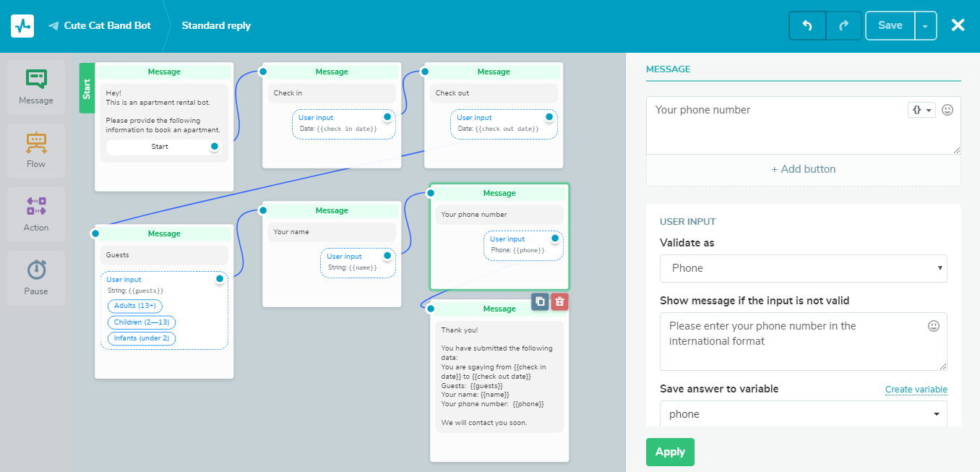This screenshot has width=980, height=472.
Task: Select the Thank you message text
Action: coord(499,377)
